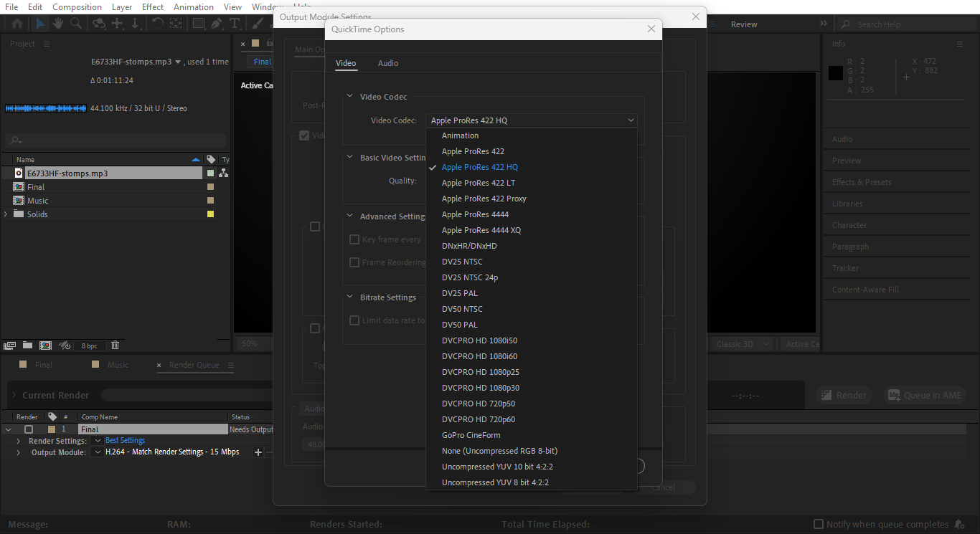
Task: Create a new folder in Project panel
Action: (27, 345)
